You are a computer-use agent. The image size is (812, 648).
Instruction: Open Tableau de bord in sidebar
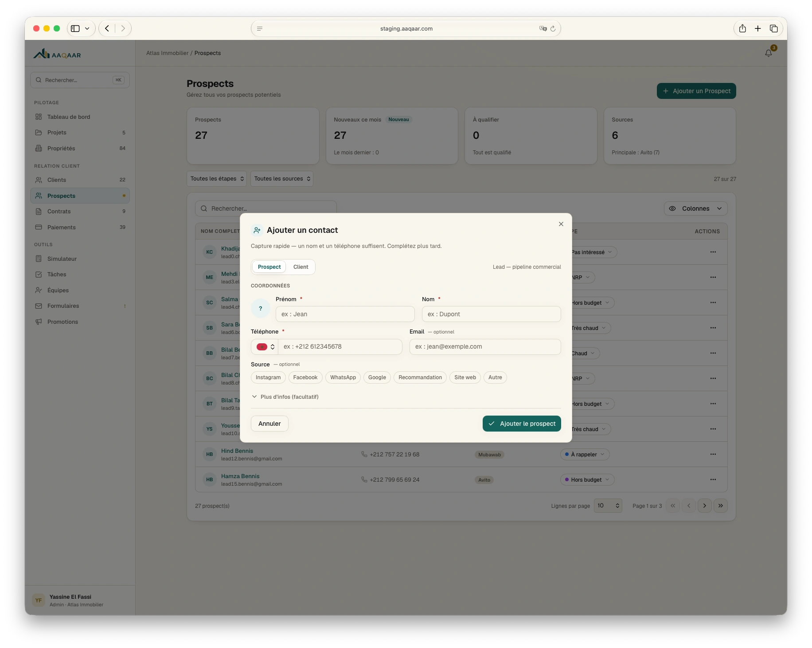click(80, 117)
